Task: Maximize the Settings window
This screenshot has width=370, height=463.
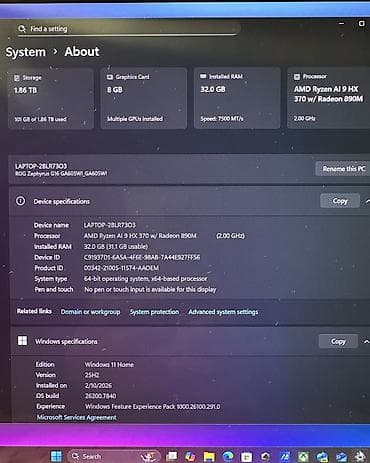Action: [x=361, y=23]
